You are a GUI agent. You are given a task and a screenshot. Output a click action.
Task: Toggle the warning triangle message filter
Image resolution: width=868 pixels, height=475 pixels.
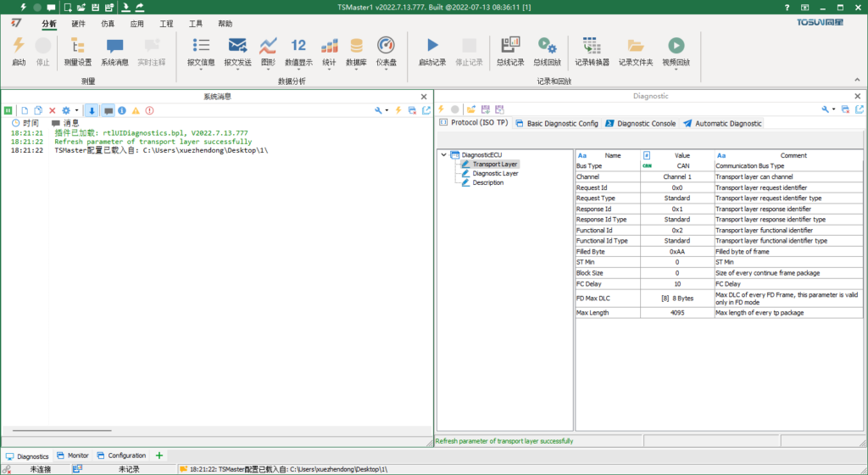pyautogui.click(x=136, y=110)
